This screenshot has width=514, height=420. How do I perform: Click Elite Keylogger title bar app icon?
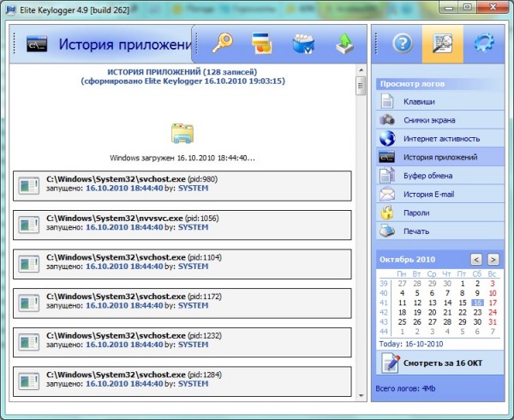pyautogui.click(x=11, y=9)
